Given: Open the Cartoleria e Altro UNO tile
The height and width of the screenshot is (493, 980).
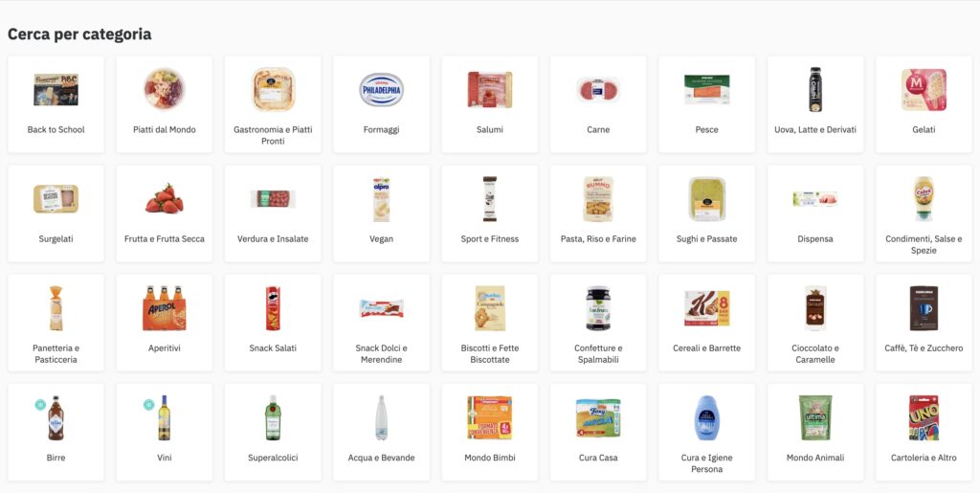Looking at the screenshot, I should [924, 432].
